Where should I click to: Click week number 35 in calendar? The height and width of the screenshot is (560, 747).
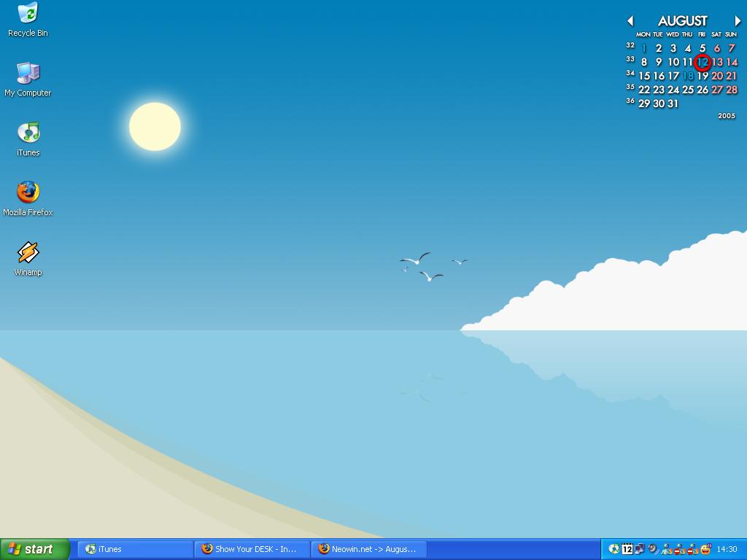630,87
